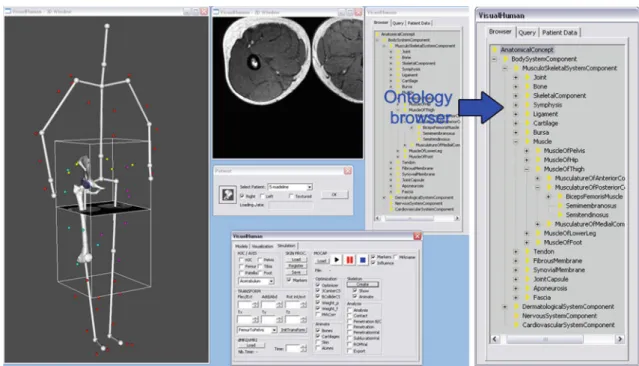The width and height of the screenshot is (639, 366).
Task: Switch to the Models tab in control window
Action: (241, 246)
